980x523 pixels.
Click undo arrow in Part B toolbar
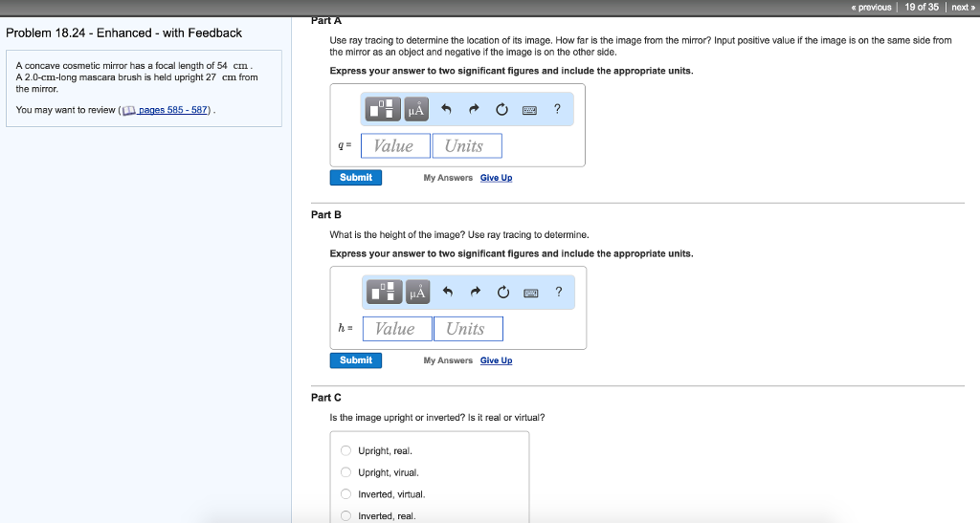pos(448,292)
